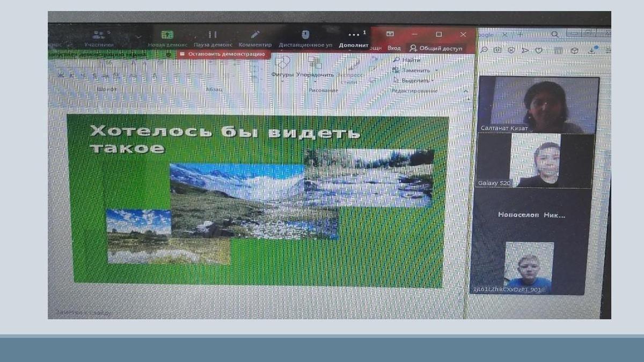This screenshot has width=644, height=362.
Task: Pause sharing with Пауза демонстрации
Action: 213,38
